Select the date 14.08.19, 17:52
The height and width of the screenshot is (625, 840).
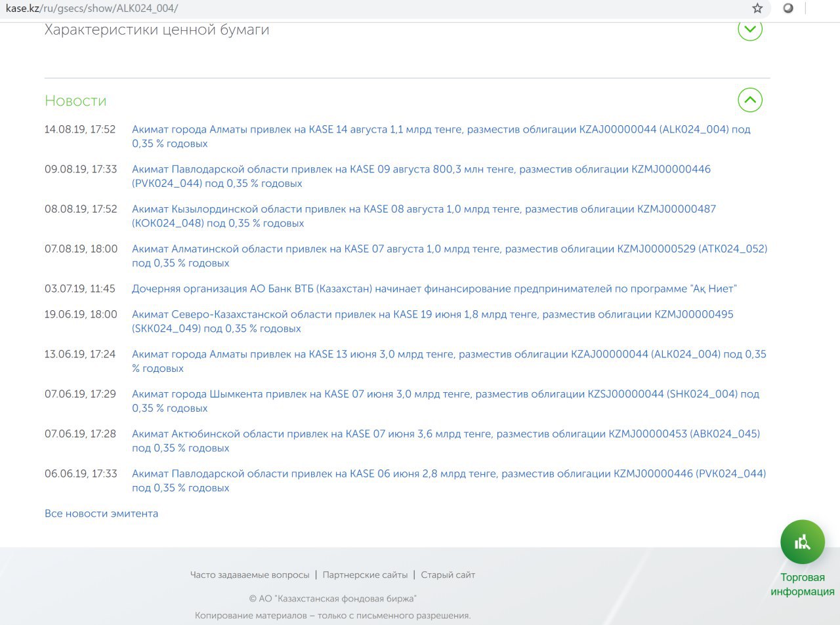80,129
